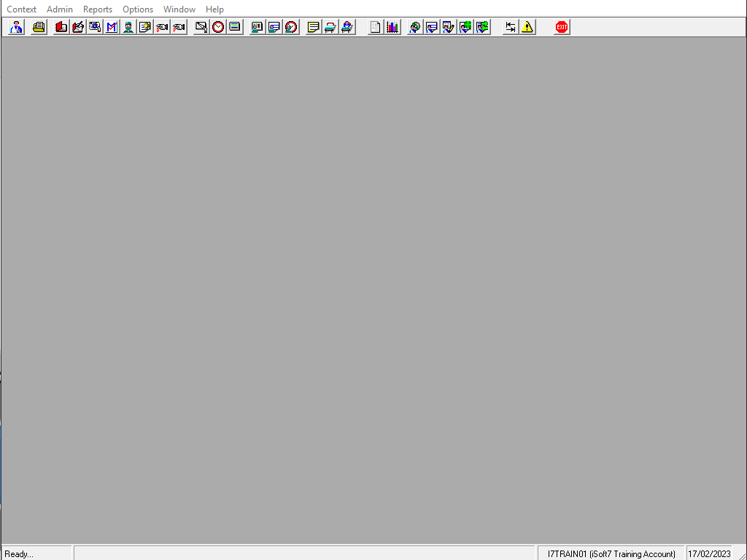The width and height of the screenshot is (747, 560).
Task: Click the colored striped list icon
Action: pos(235,27)
